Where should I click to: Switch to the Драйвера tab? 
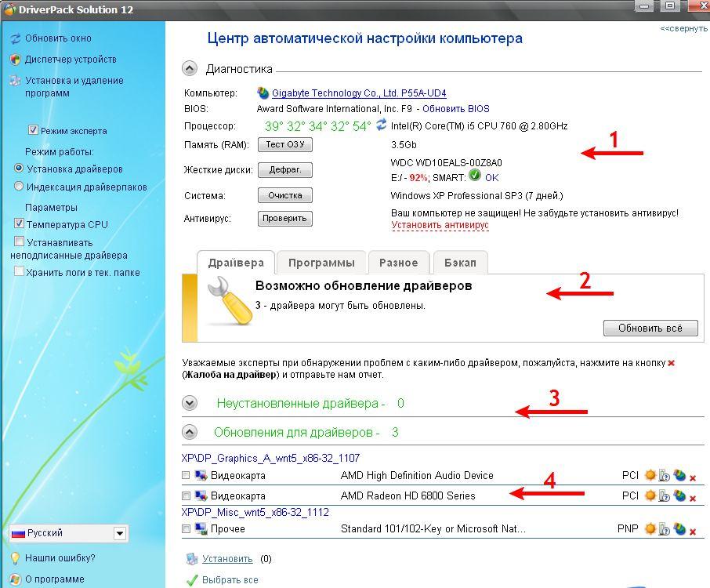click(235, 263)
